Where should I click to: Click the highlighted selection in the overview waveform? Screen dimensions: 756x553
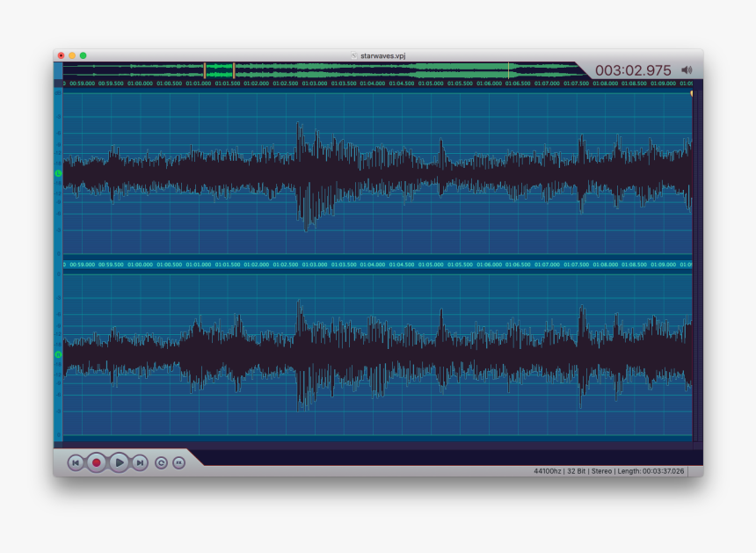point(220,70)
